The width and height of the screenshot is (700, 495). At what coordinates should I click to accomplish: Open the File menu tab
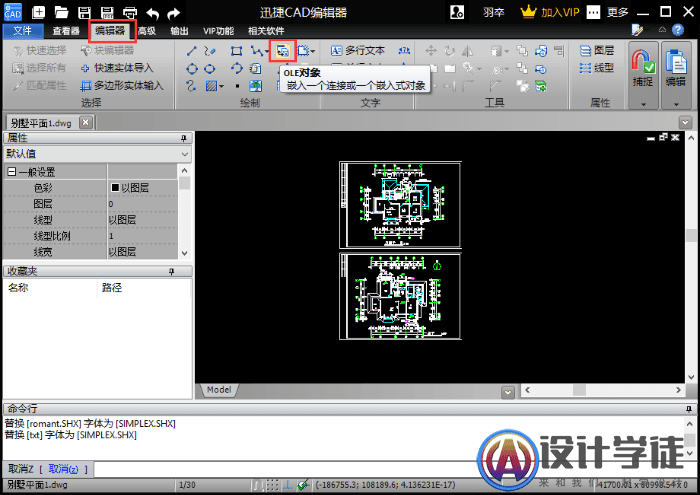tap(22, 30)
